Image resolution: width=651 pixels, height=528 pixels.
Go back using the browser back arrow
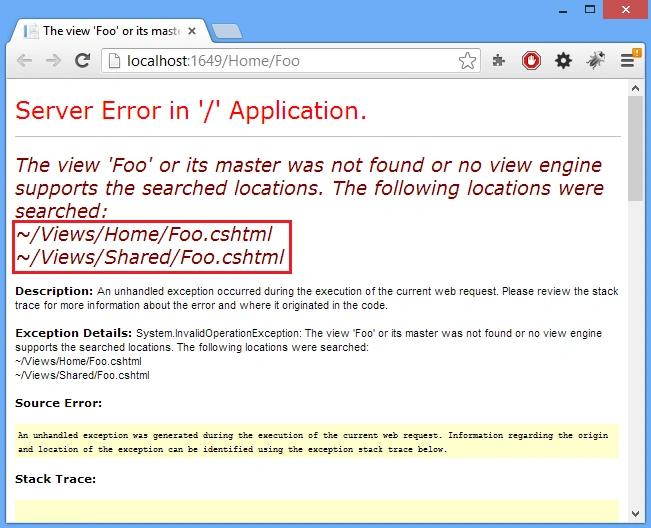click(24, 61)
